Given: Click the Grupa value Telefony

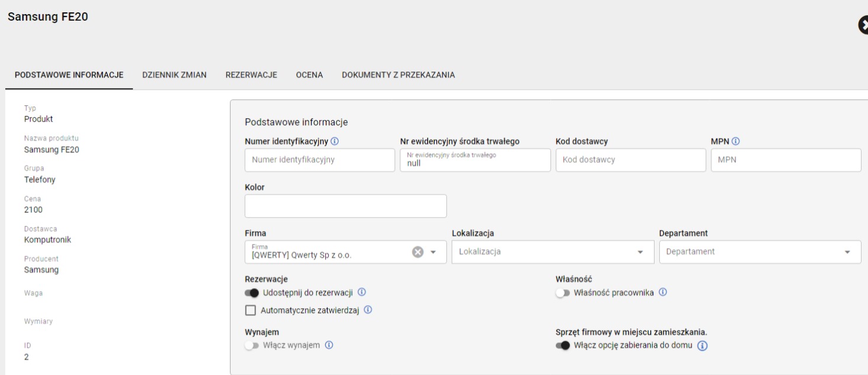Looking at the screenshot, I should point(40,180).
